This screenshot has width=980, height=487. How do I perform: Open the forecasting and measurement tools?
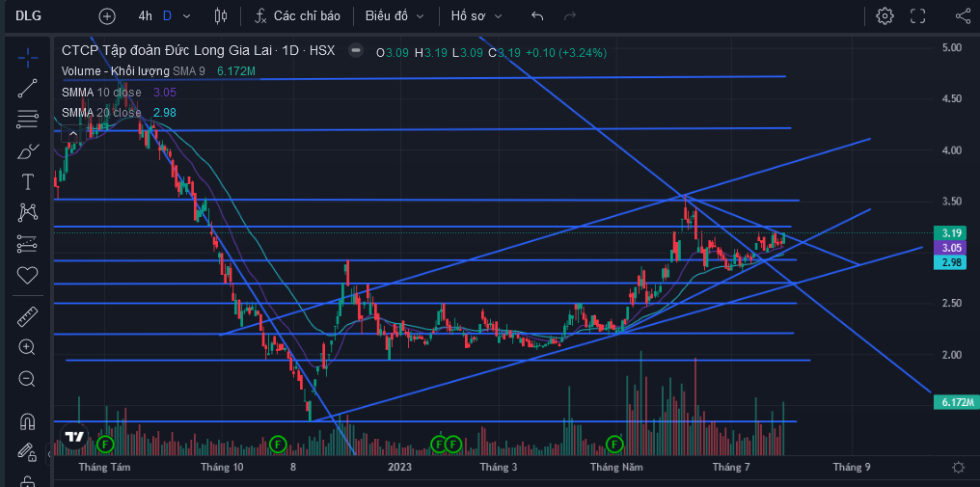click(x=28, y=244)
